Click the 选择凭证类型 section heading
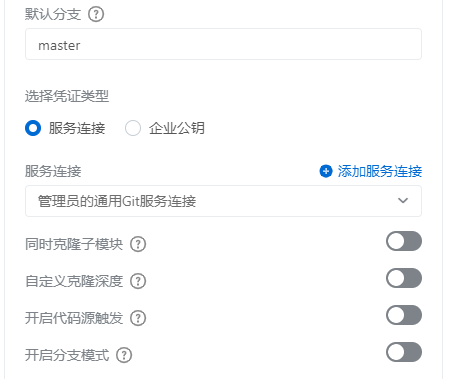The height and width of the screenshot is (379, 449). [x=67, y=96]
